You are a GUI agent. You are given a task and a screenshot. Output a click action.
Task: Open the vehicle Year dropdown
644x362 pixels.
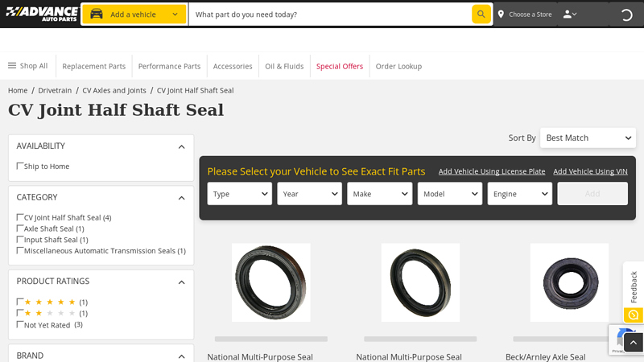309,194
